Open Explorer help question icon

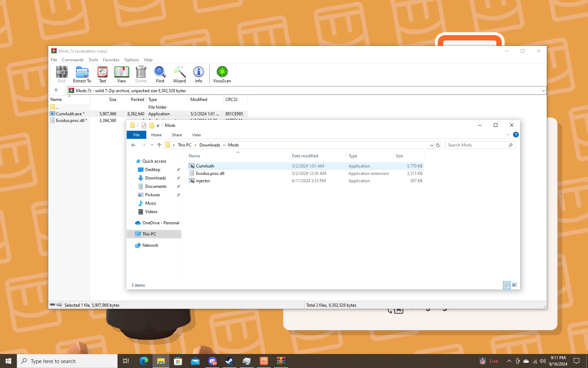pyautogui.click(x=516, y=135)
